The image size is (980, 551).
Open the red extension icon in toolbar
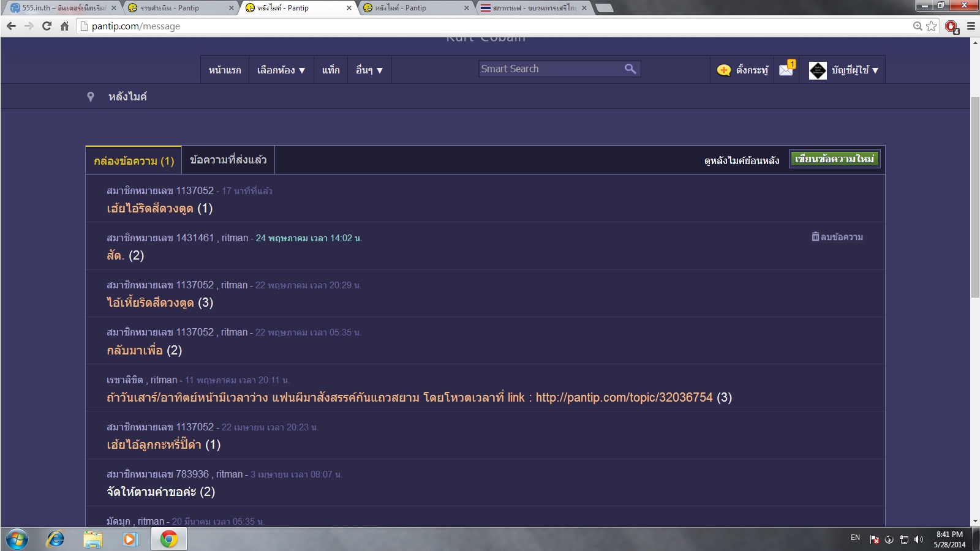952,26
